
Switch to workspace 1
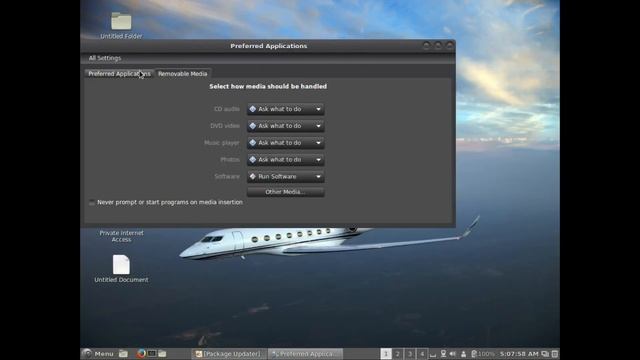coord(386,353)
